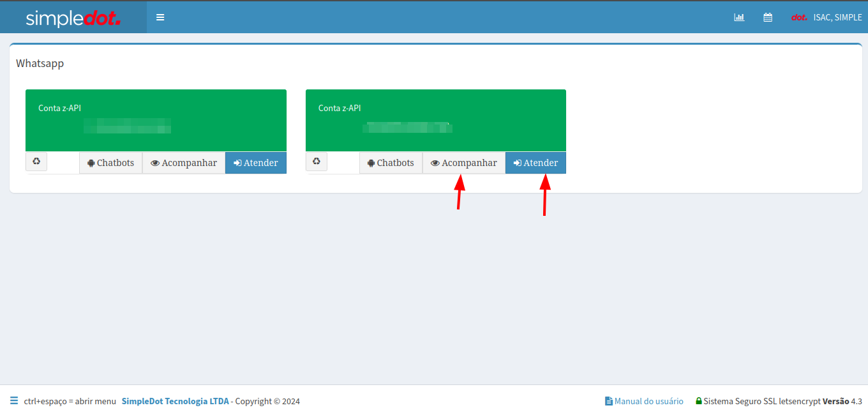Viewport: 868px width, 417px height.
Task: Open the bar chart reports icon
Action: [x=739, y=17]
